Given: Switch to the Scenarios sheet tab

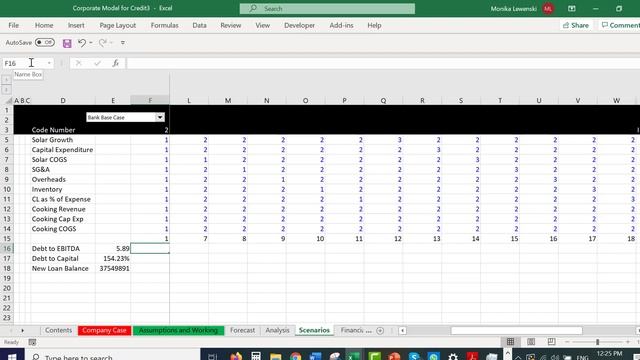Looking at the screenshot, I should pyautogui.click(x=314, y=330).
